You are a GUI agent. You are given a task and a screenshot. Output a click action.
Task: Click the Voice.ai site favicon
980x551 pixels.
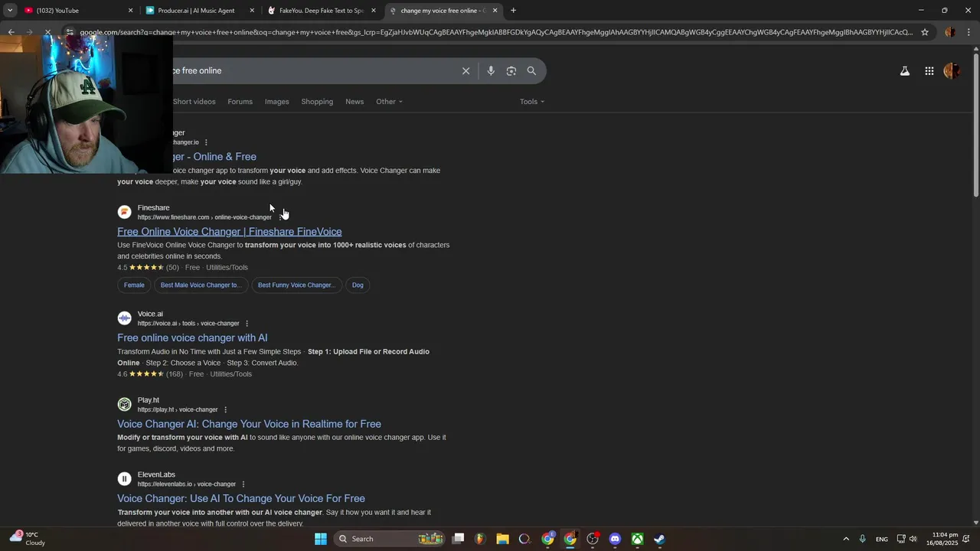click(124, 318)
